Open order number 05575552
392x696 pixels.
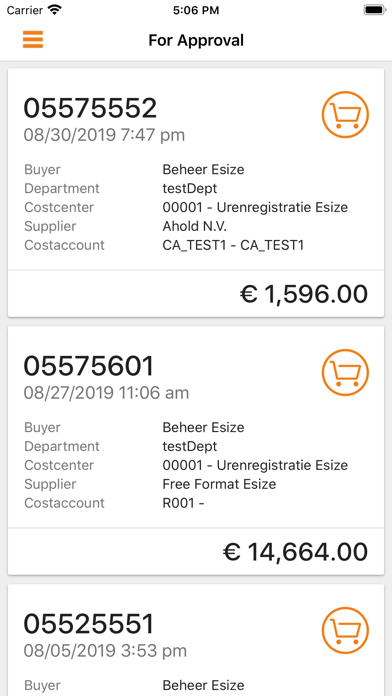click(90, 108)
